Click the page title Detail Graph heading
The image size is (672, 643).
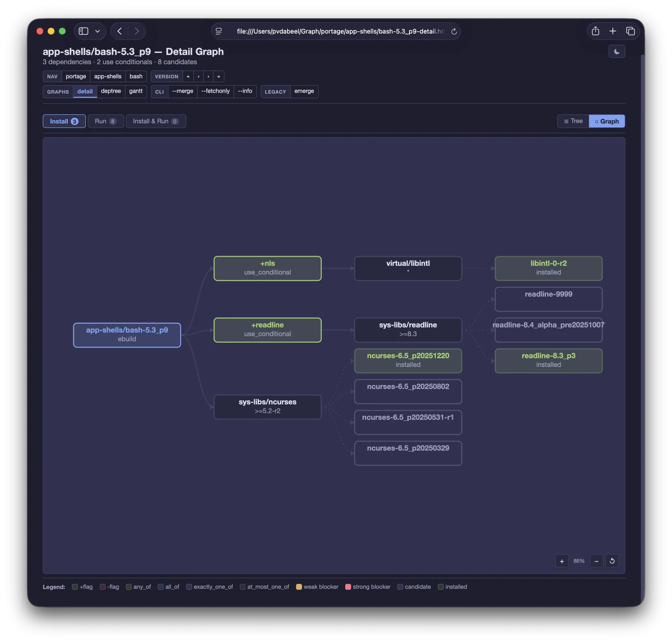pyautogui.click(x=133, y=52)
